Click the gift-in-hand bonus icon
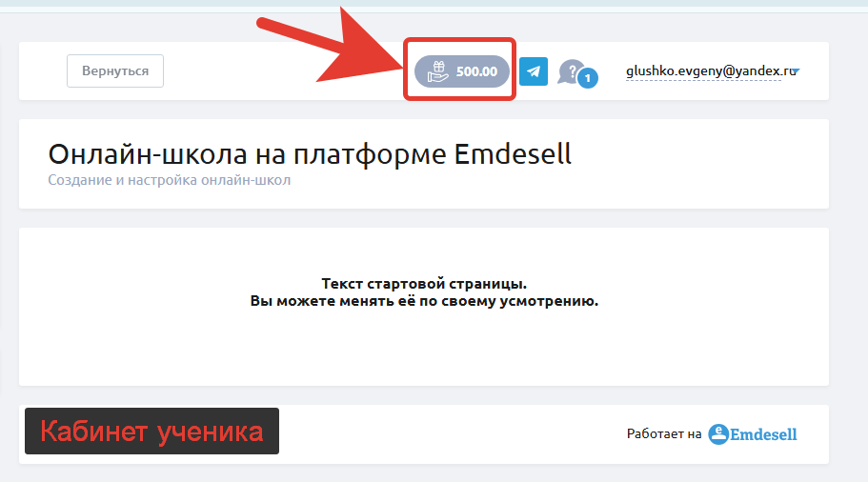 point(438,71)
